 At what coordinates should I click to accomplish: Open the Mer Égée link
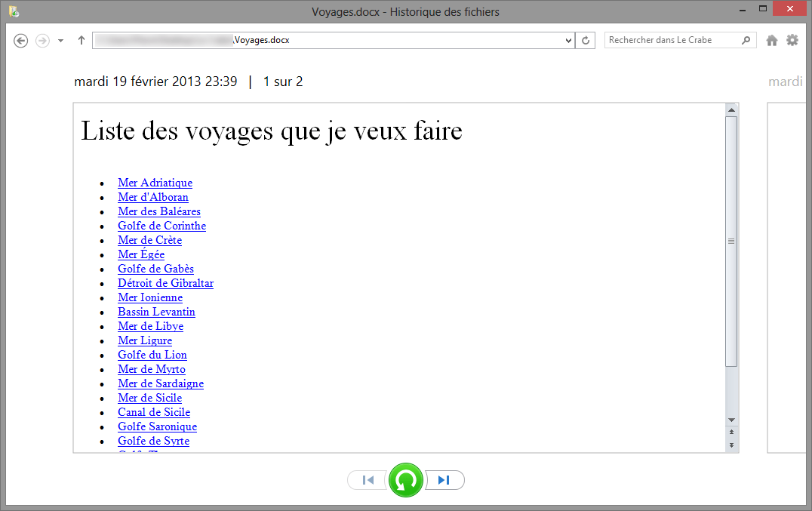141,254
